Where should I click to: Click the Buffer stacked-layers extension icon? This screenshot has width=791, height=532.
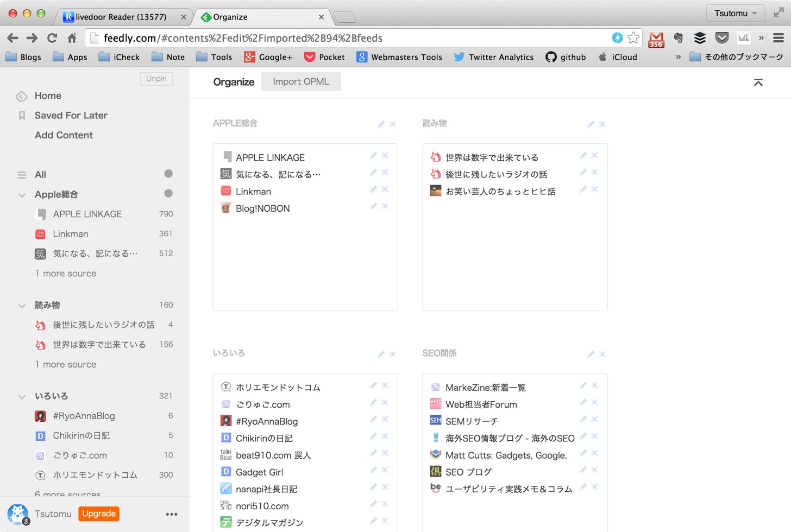pos(700,37)
